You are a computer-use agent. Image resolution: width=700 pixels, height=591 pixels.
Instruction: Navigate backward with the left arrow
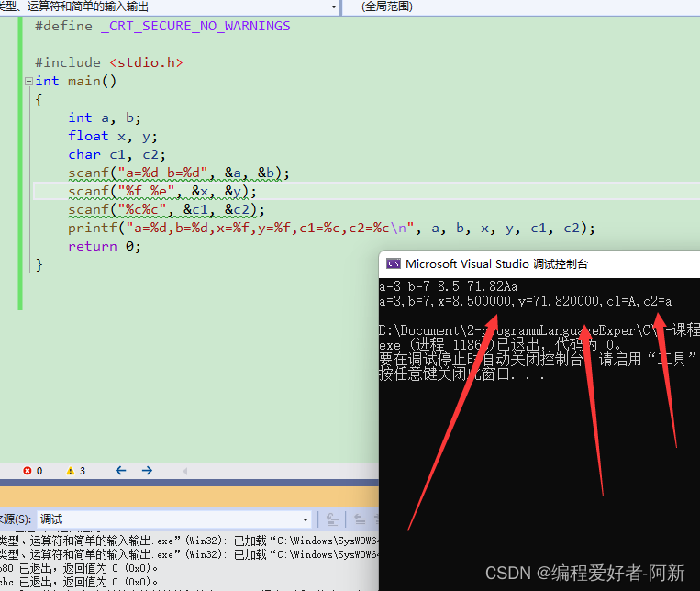(x=120, y=471)
